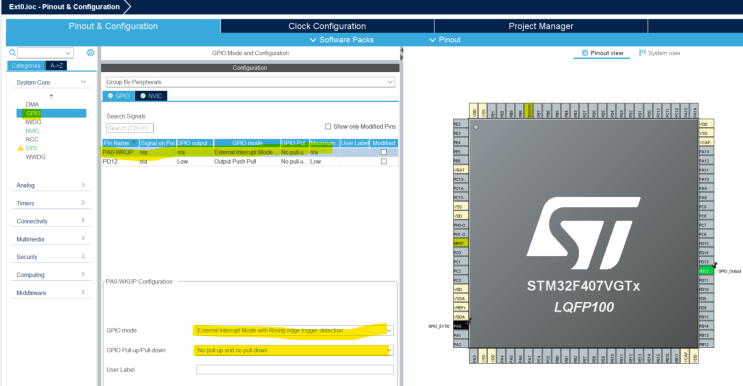The width and height of the screenshot is (743, 386).
Task: Expand the Security category
Action: pyautogui.click(x=83, y=256)
